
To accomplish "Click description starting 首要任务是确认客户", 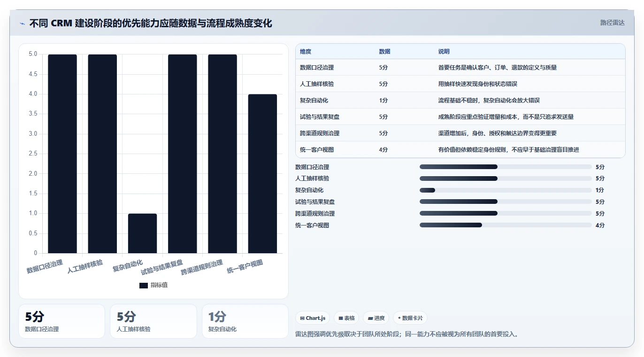I will tap(498, 68).
